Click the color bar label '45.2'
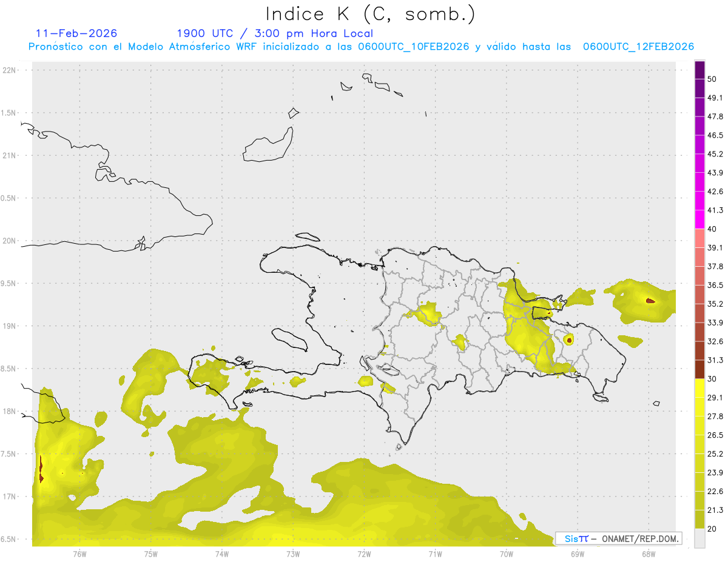 coord(715,154)
